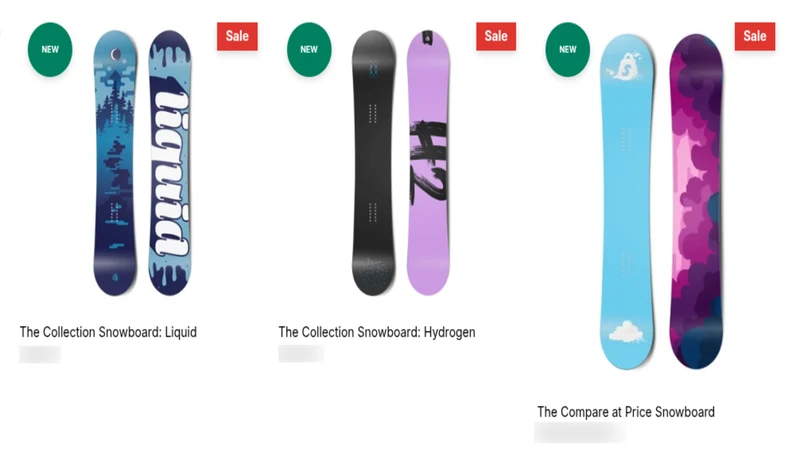
Task: Click the blurred price under Liquid snowboard
Action: point(40,354)
